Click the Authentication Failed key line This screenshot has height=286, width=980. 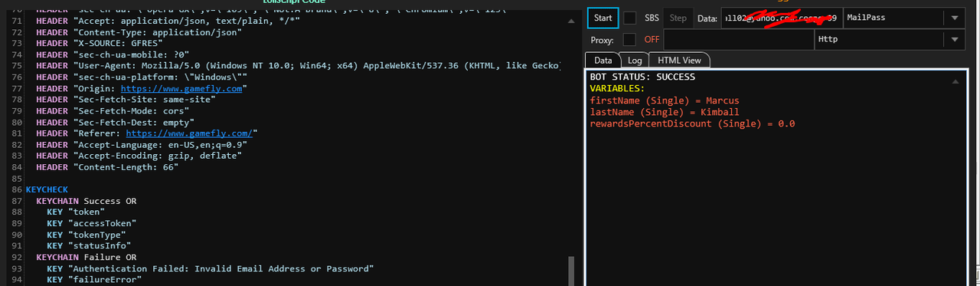(x=210, y=268)
